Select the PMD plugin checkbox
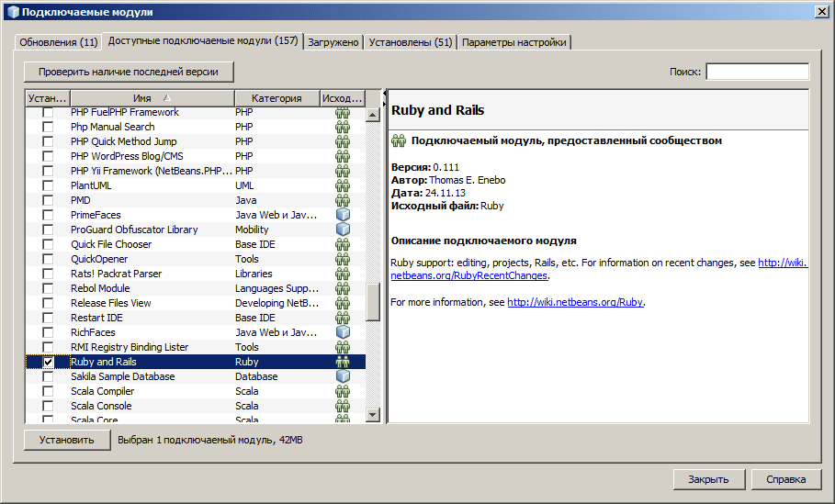Viewport: 835px width, 504px height. click(48, 200)
